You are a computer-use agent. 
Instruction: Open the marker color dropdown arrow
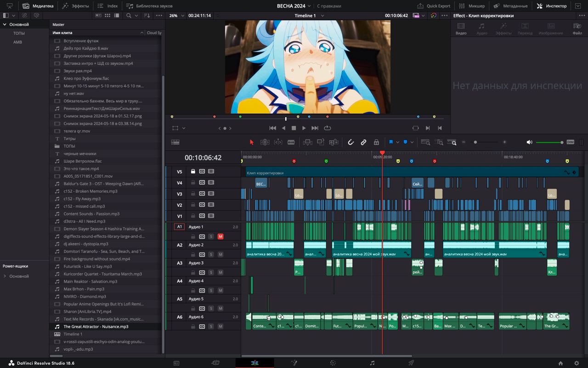pyautogui.click(x=412, y=142)
